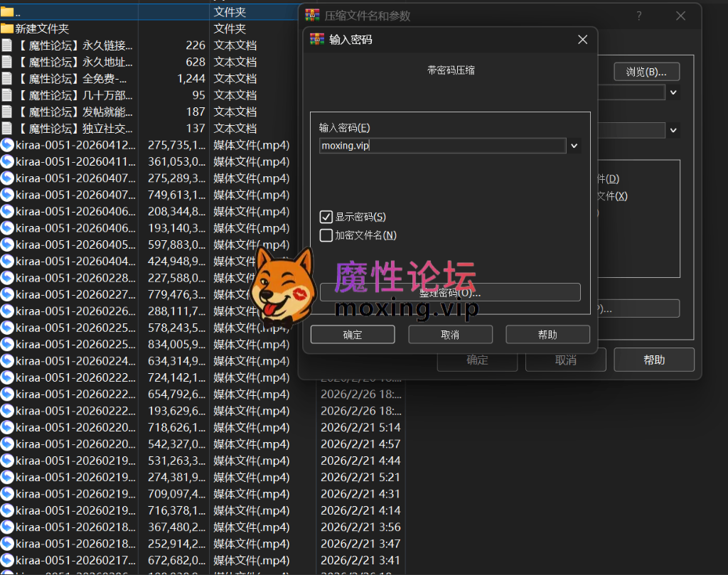Enable the 加密文件名(N) checkbox
The width and height of the screenshot is (728, 575).
[326, 235]
